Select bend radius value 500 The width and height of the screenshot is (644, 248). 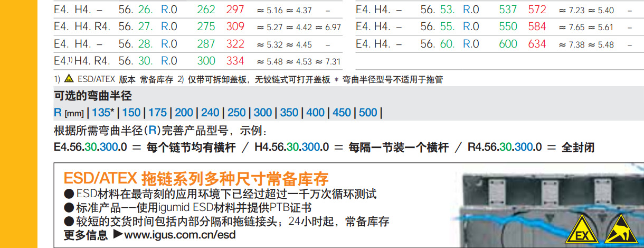(x=368, y=113)
